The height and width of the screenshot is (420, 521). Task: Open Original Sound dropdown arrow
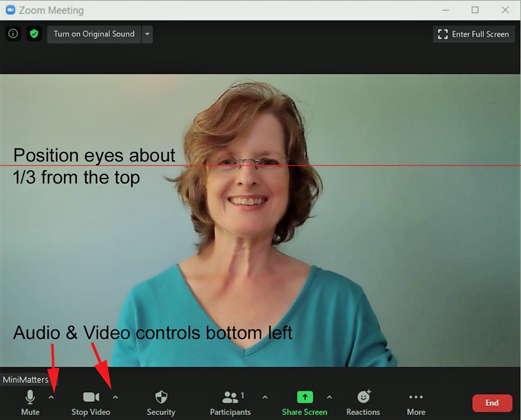pyautogui.click(x=147, y=34)
